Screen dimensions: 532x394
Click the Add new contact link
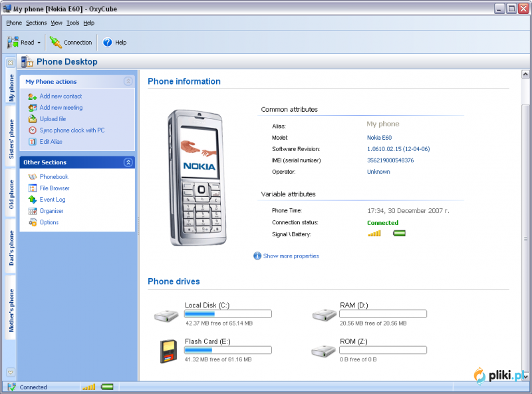[61, 96]
